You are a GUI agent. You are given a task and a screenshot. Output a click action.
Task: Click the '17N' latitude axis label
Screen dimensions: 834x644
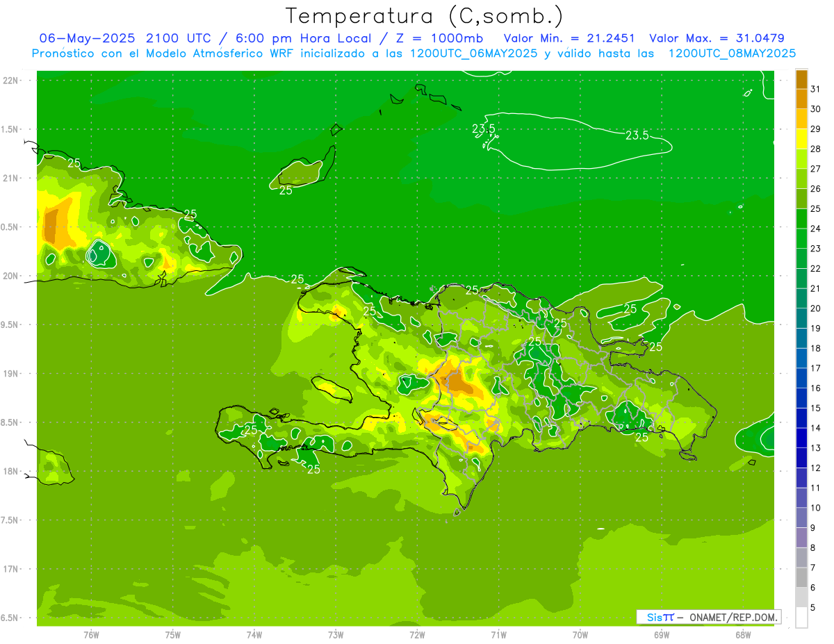point(12,569)
